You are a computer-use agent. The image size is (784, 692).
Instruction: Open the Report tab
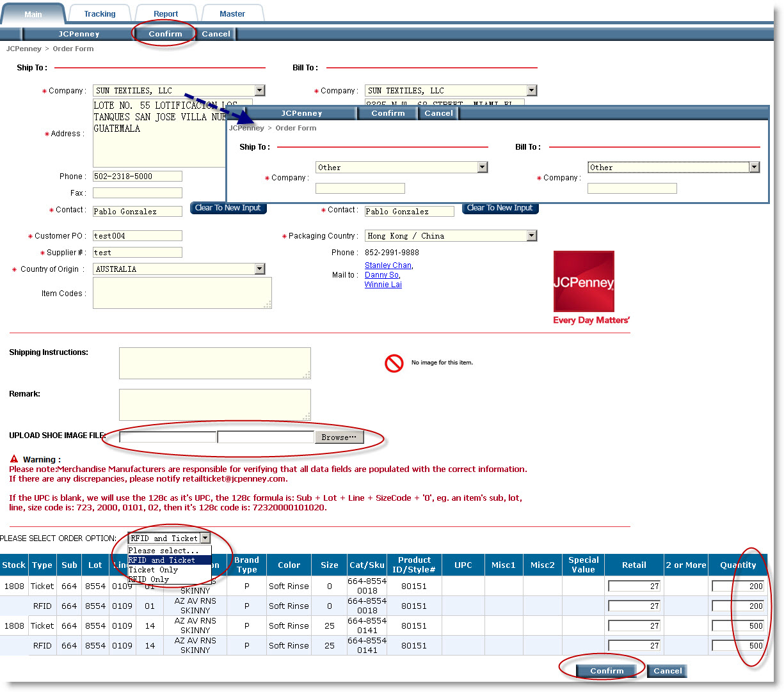(166, 14)
